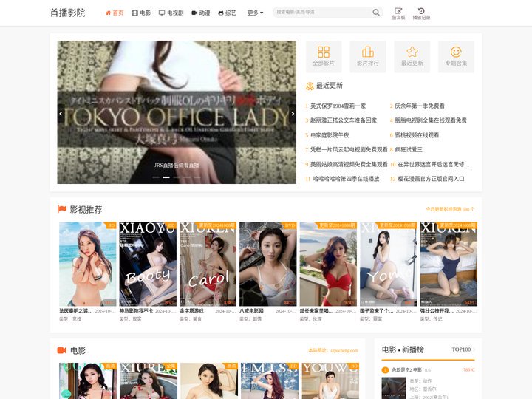This screenshot has width=532, height=399.
Task: Open the 电视剧 TV series section
Action: point(171,13)
